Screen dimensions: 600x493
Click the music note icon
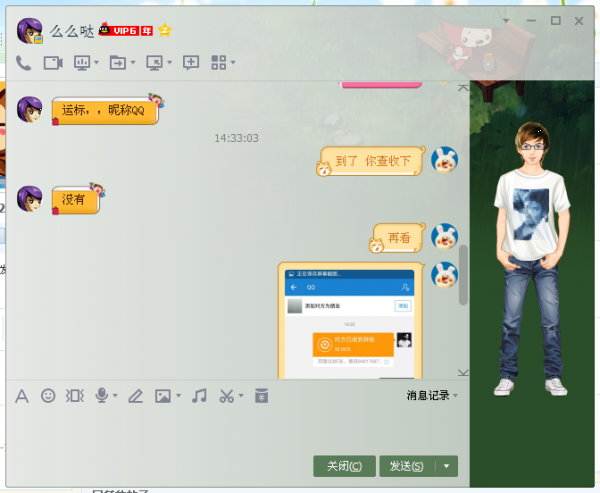coord(199,396)
